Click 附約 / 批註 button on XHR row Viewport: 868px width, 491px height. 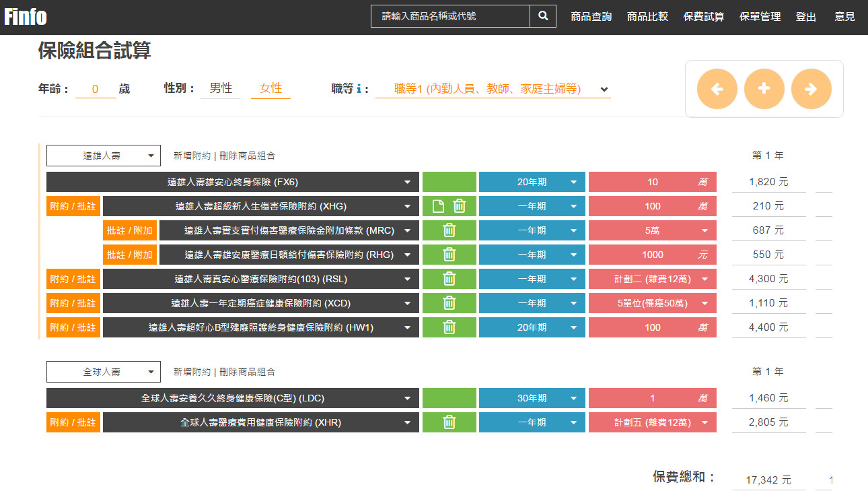(73, 422)
